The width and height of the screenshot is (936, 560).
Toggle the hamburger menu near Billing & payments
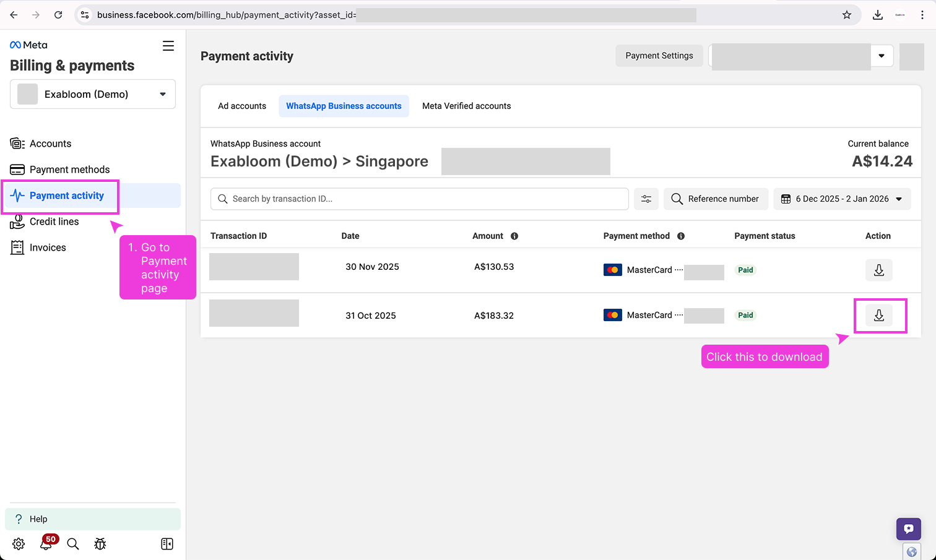(168, 45)
